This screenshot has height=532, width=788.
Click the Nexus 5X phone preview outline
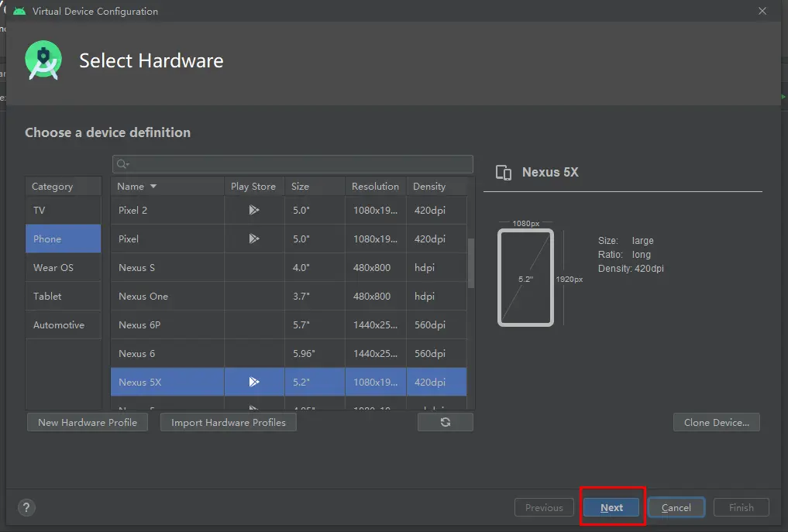point(525,278)
